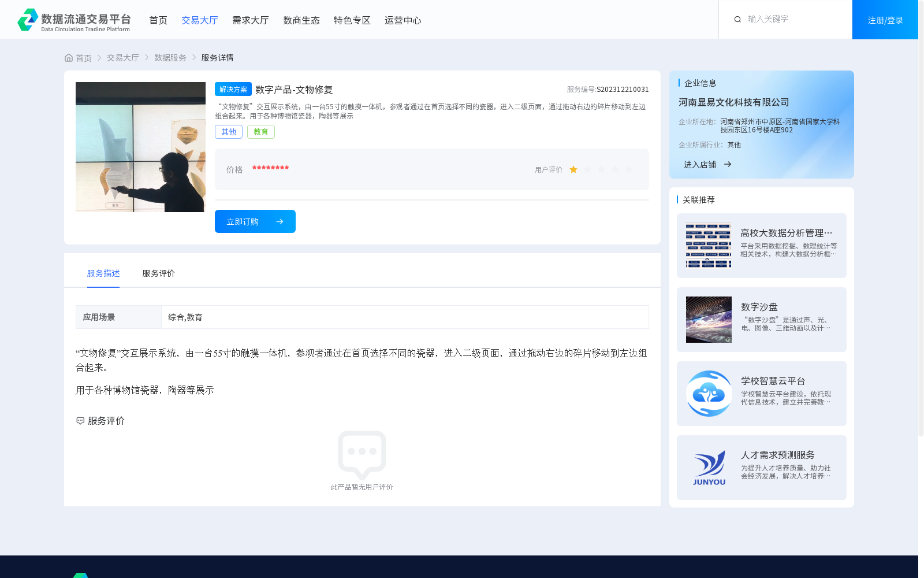The image size is (924, 578).
Task: Open the 特色专区 nav menu
Action: click(x=352, y=20)
